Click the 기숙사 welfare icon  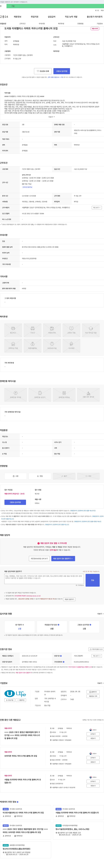pos(32,330)
